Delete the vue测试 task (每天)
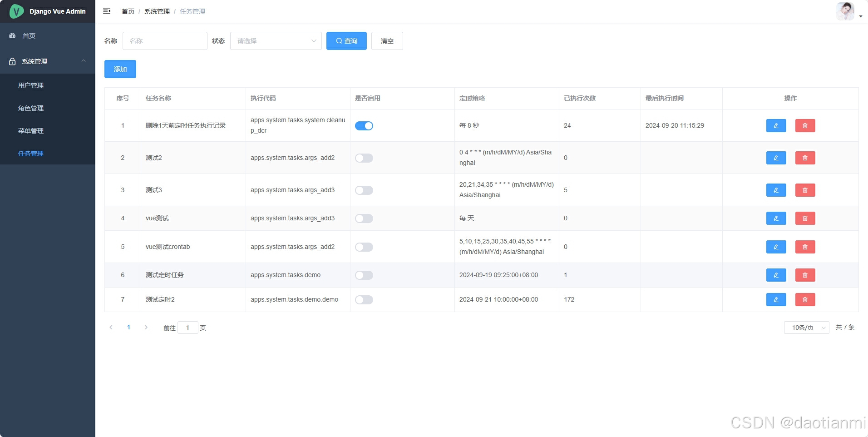 [805, 218]
